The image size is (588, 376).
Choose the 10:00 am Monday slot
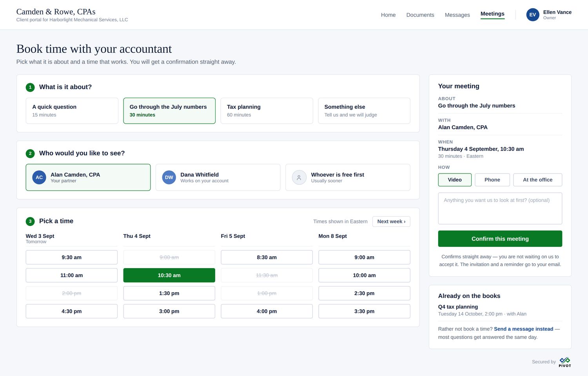pos(365,276)
